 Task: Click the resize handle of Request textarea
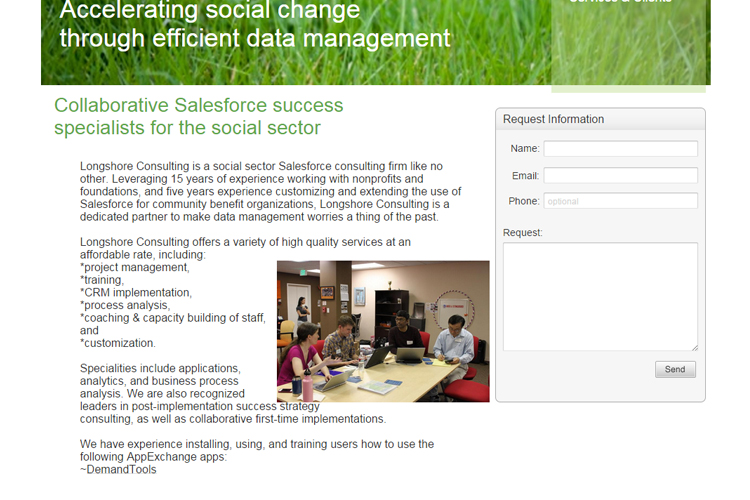(695, 348)
